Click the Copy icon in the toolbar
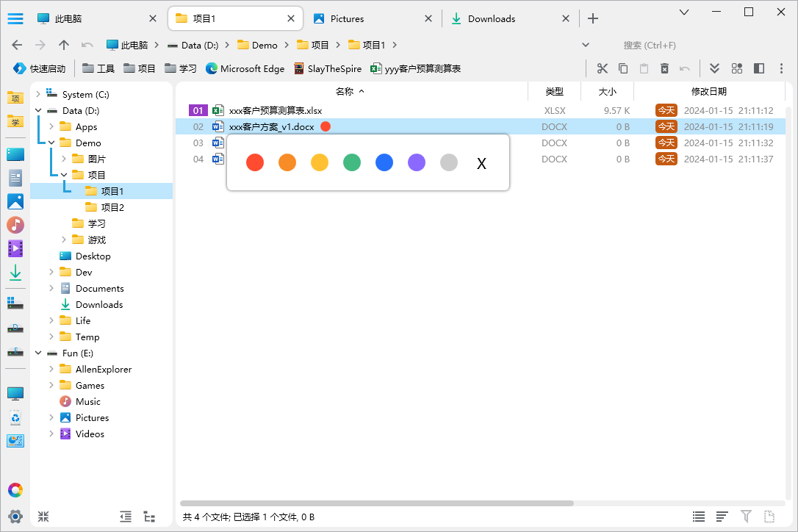798x532 pixels. tap(625, 68)
